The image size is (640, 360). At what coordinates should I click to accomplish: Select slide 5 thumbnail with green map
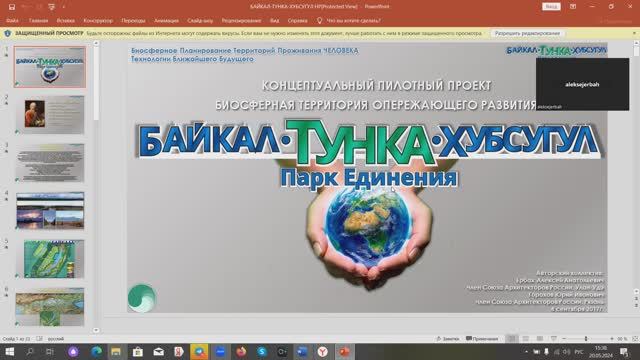(50, 259)
